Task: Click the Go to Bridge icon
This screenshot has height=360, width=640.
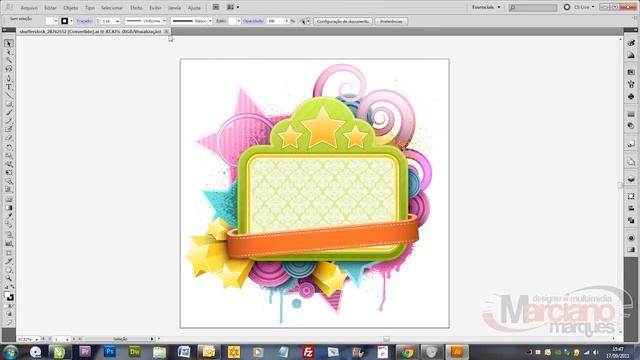Action: pyautogui.click(x=216, y=7)
